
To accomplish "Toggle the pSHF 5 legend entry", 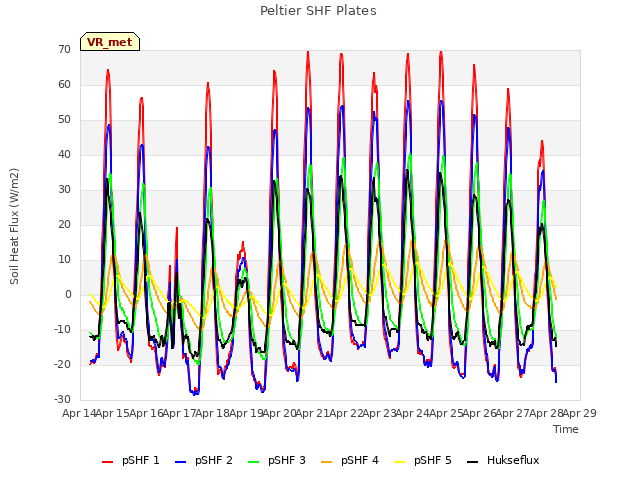I will [423, 460].
